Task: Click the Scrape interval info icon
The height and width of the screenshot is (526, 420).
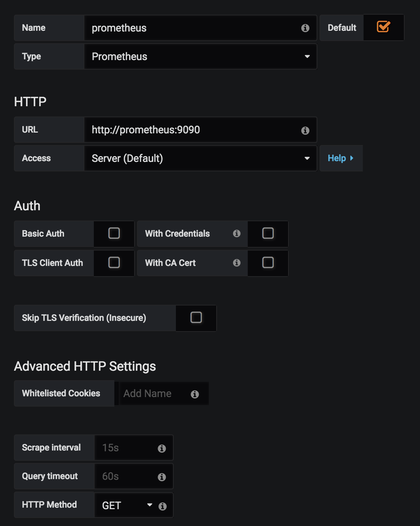Action: pyautogui.click(x=162, y=448)
